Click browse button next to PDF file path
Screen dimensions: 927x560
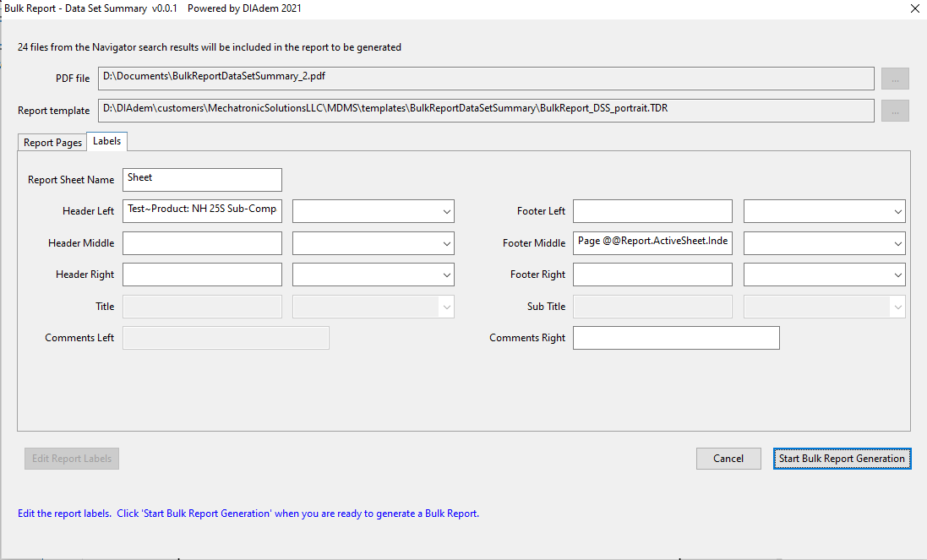point(895,79)
